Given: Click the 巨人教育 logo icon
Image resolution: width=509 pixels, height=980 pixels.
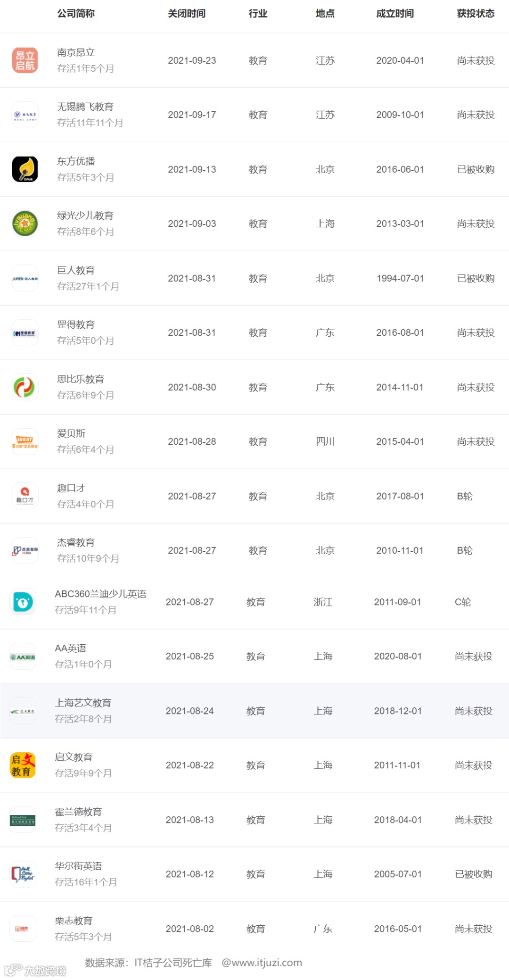Looking at the screenshot, I should coord(25,278).
